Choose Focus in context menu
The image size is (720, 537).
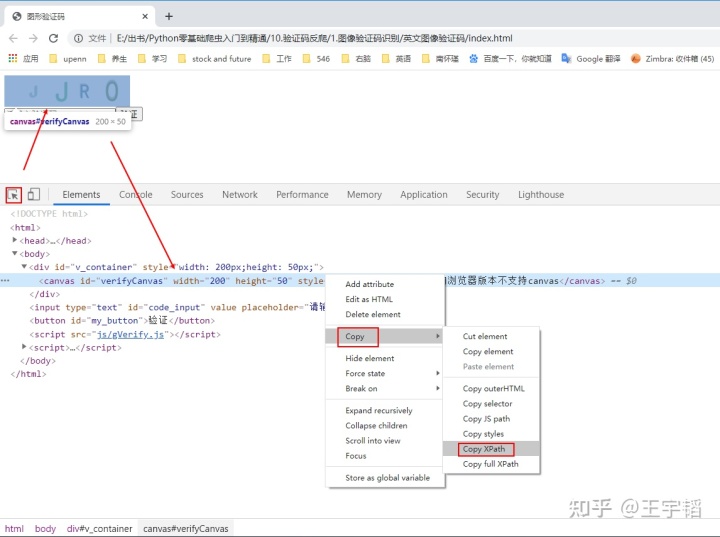coord(356,456)
